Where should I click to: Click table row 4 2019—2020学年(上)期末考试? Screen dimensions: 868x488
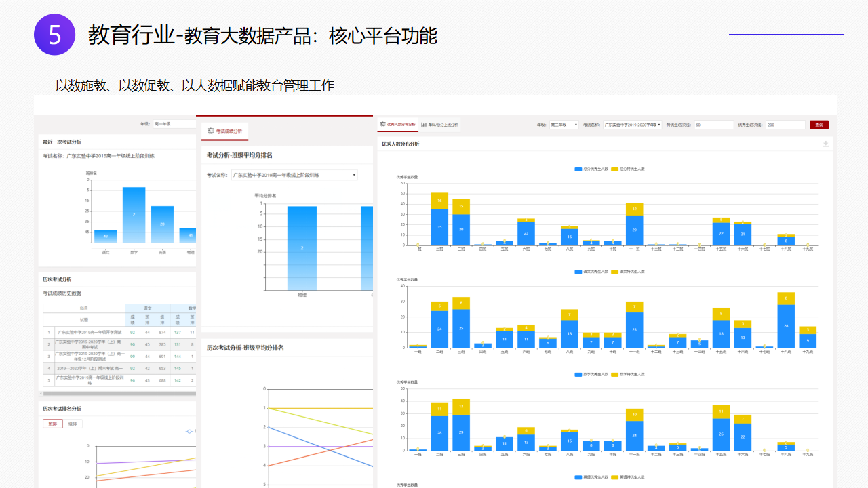[90, 368]
